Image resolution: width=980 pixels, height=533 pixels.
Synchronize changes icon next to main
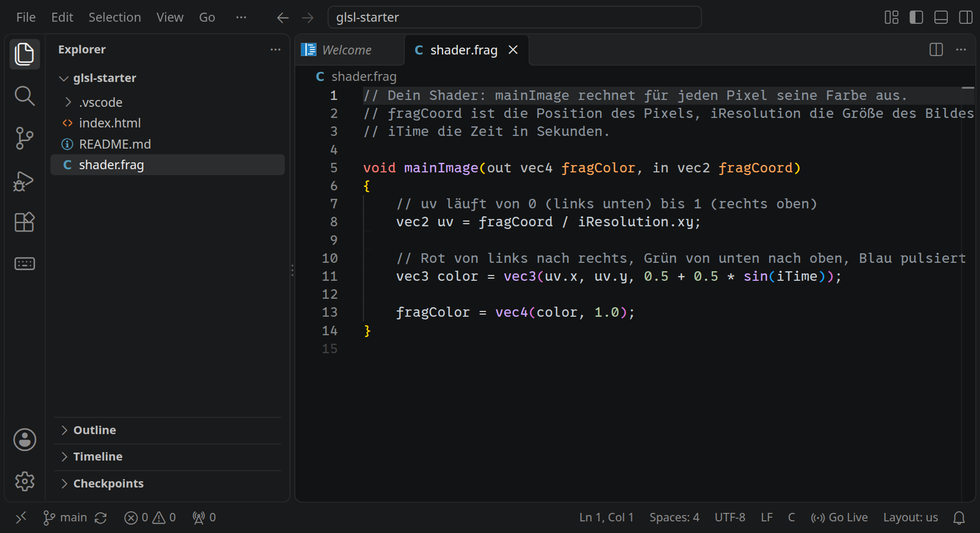pyautogui.click(x=101, y=518)
